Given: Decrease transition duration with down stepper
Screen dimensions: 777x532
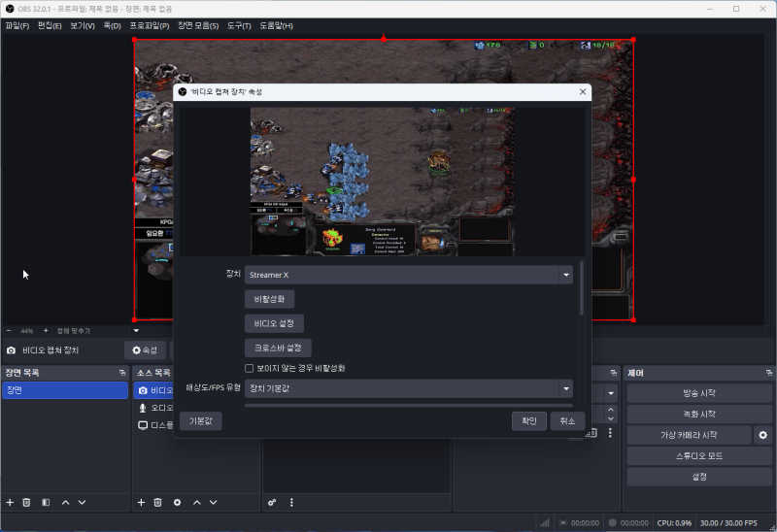Looking at the screenshot, I should click(611, 419).
